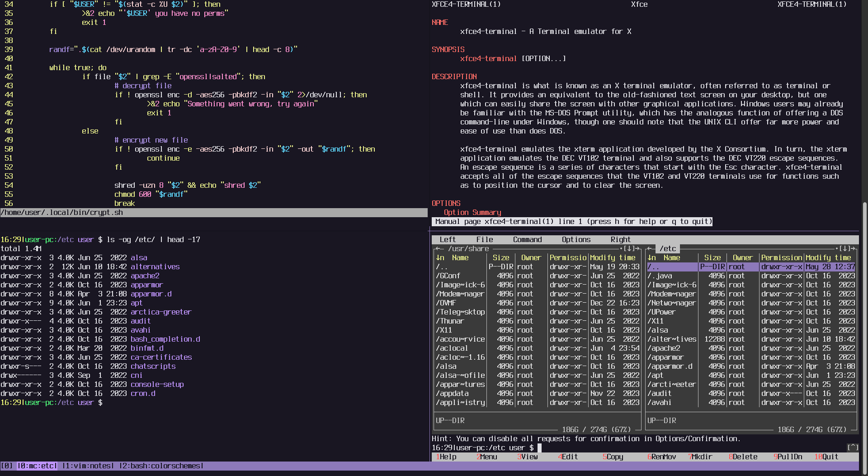Click the 9PullDn function key button

tap(788, 457)
